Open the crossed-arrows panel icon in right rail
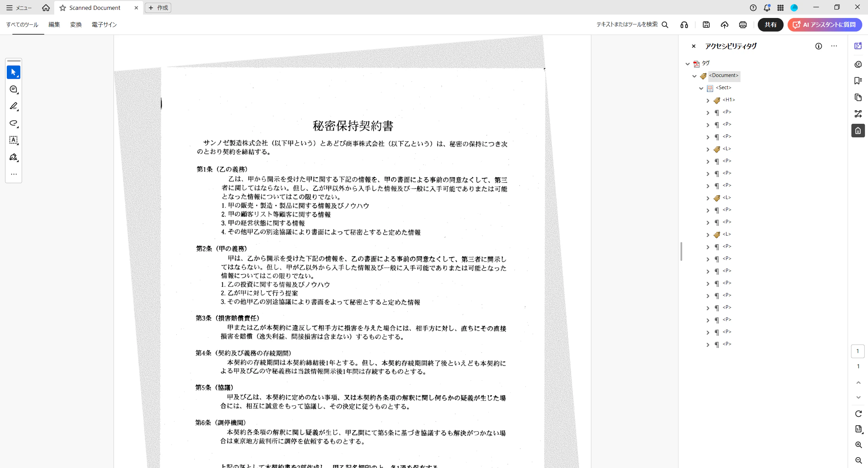 click(x=858, y=114)
